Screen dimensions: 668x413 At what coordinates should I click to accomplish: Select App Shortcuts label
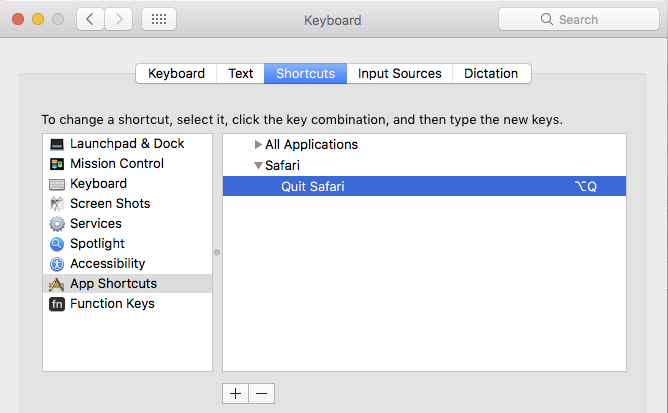click(113, 284)
